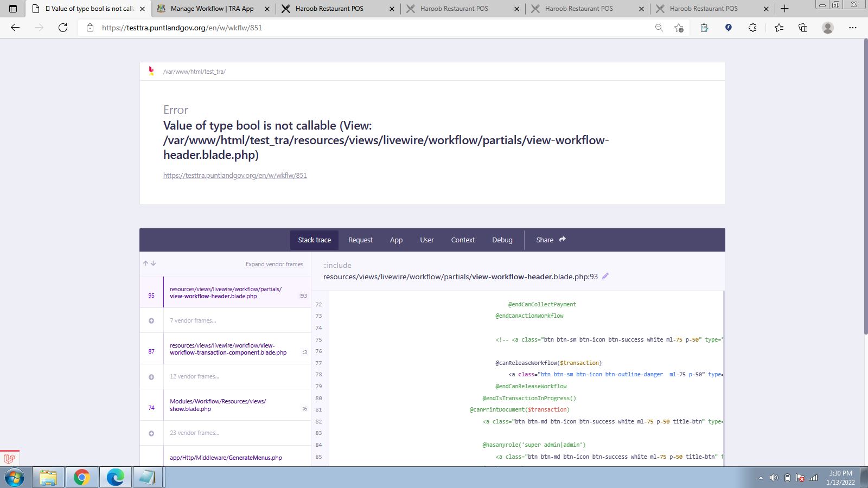Reload the page with refresh icon

tap(63, 28)
